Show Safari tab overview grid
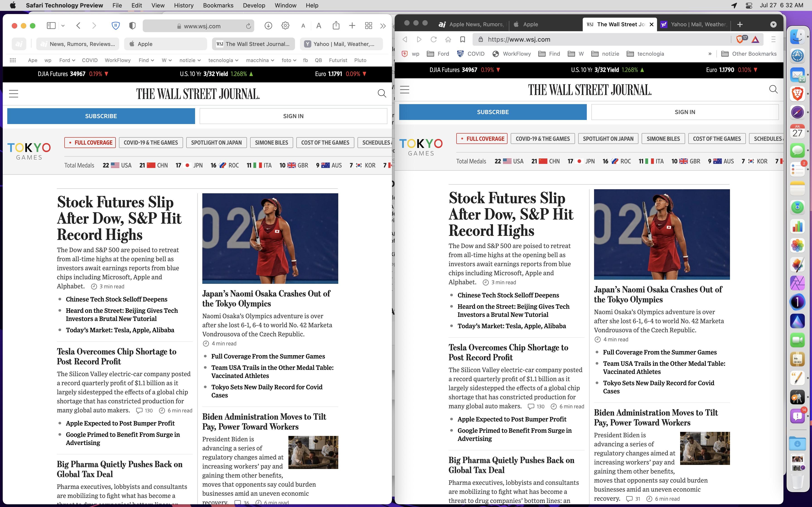Screen dimensions: 812x507 pyautogui.click(x=368, y=26)
